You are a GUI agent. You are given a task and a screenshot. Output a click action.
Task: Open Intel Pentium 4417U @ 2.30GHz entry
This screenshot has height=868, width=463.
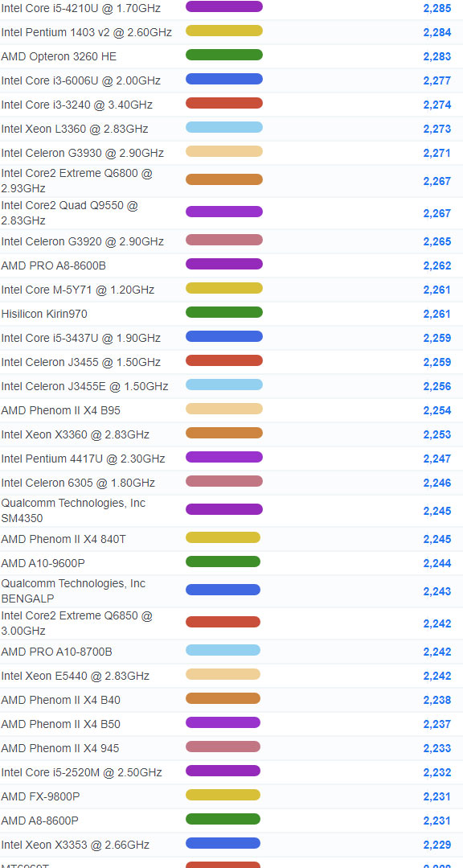click(x=83, y=459)
